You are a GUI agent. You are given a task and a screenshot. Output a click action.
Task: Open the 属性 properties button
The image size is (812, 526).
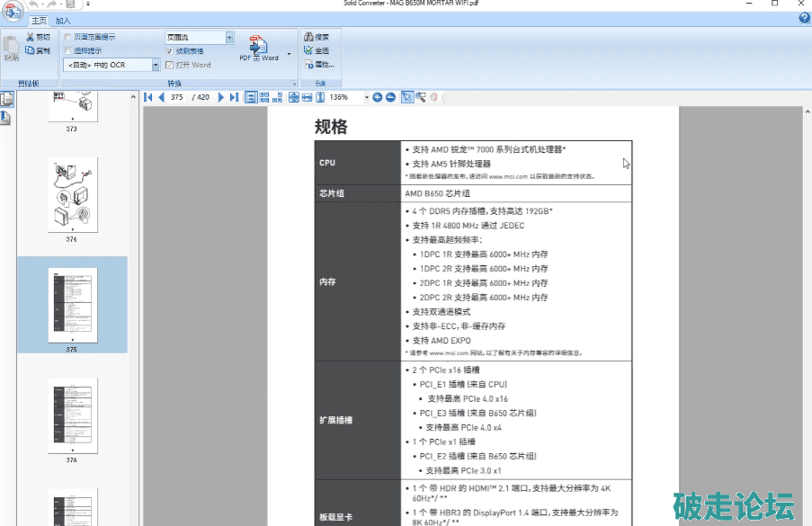coord(319,65)
